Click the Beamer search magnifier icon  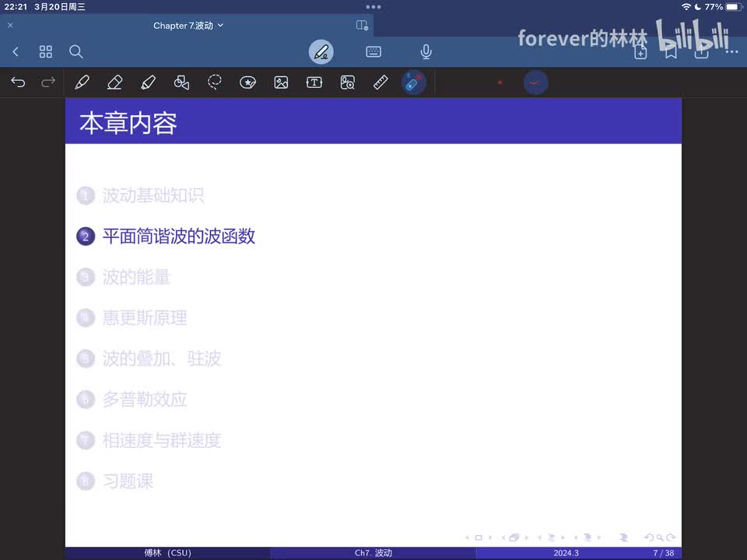[x=660, y=537]
